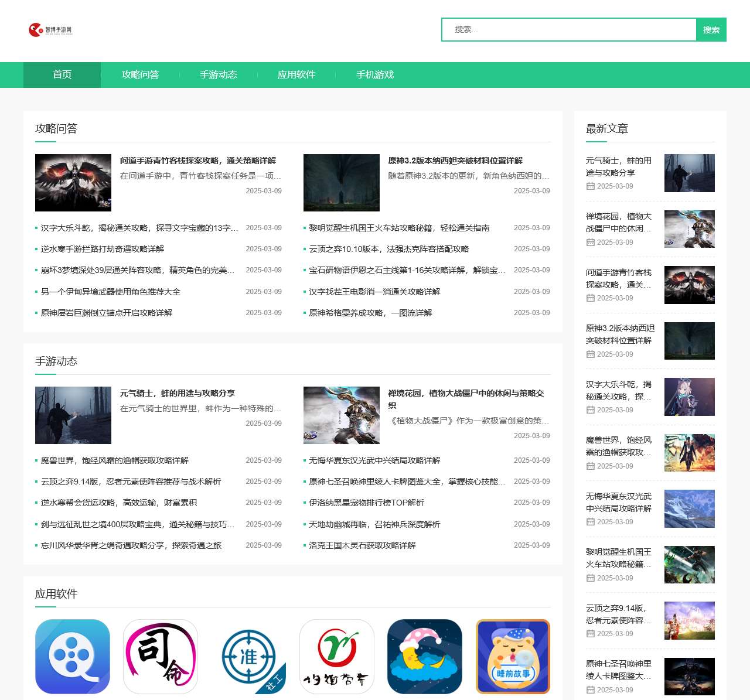Open the 忘川风华录华胥之绢奇遇 article
Image resolution: width=750 pixels, height=700 pixels.
(x=131, y=545)
